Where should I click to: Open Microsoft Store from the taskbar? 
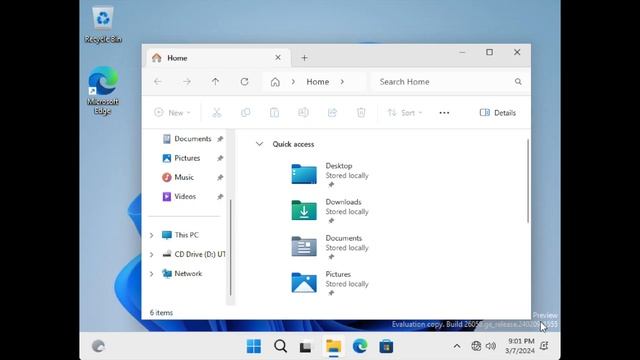coord(386,347)
